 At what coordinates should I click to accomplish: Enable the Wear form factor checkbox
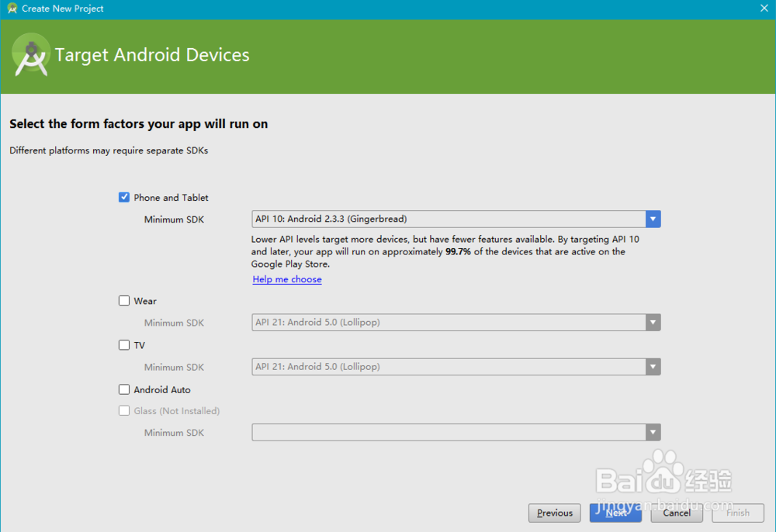pos(124,301)
